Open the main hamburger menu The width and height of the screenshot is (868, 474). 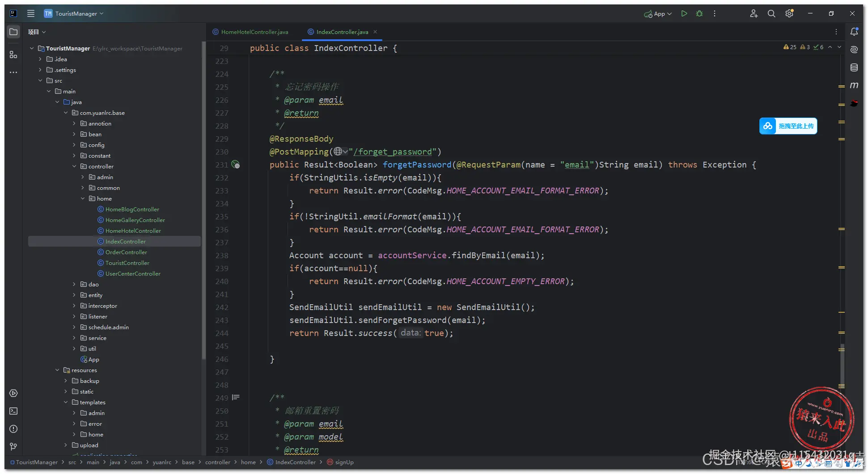pos(30,13)
